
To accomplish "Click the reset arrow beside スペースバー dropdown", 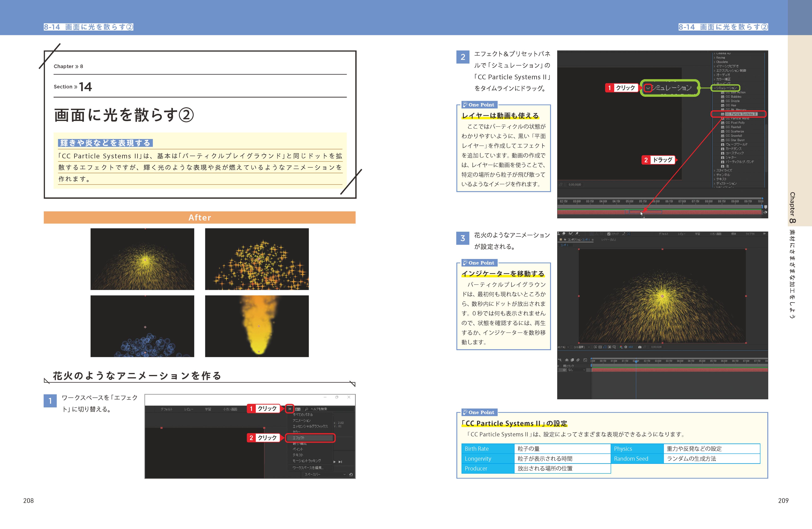I will pos(351,474).
